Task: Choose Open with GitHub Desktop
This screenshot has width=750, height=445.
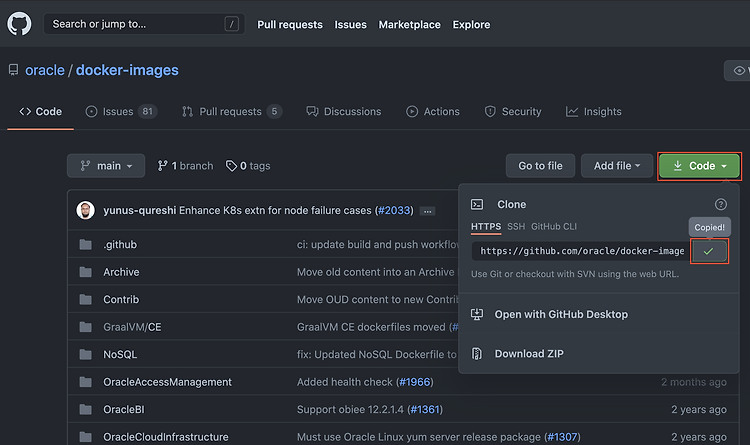Action: coord(561,314)
